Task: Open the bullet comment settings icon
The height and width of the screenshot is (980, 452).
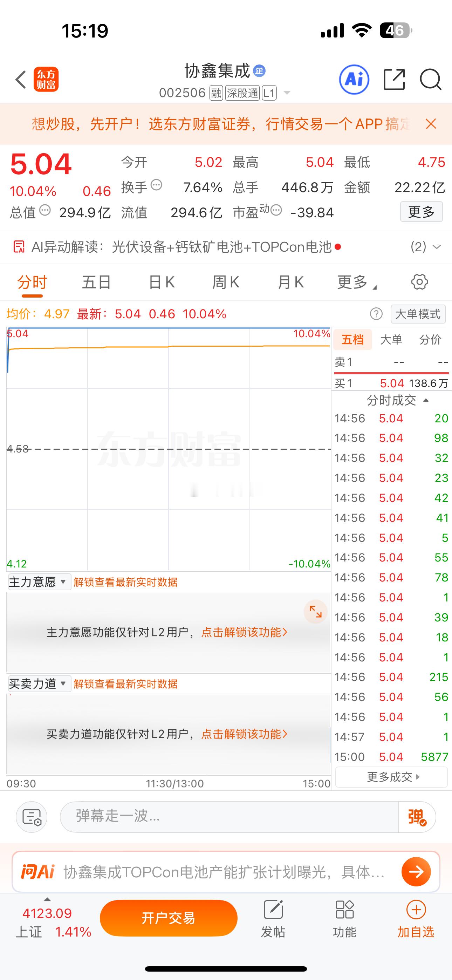Action: coord(32,817)
